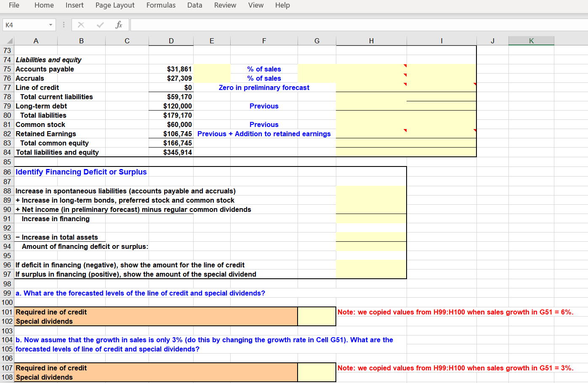This screenshot has width=588, height=383.
Task: Click the Cancel (X) icon beside formula bar
Action: point(81,24)
